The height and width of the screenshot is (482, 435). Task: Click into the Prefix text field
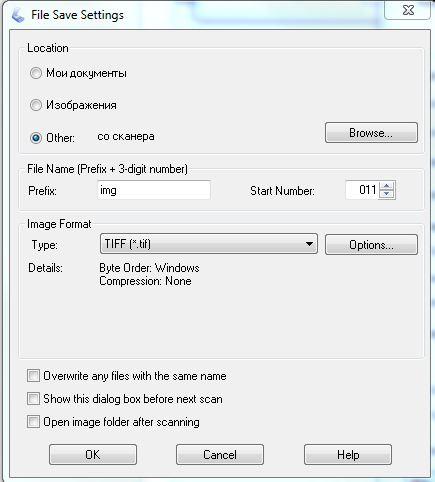(x=154, y=190)
